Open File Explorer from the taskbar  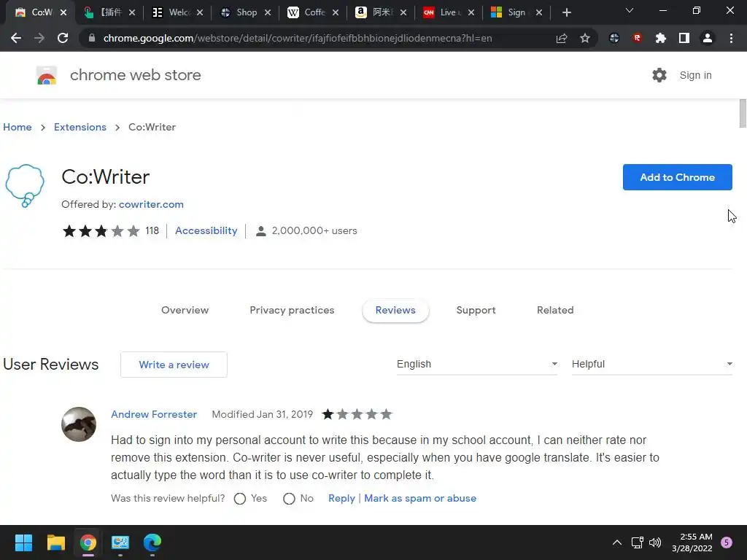click(55, 542)
